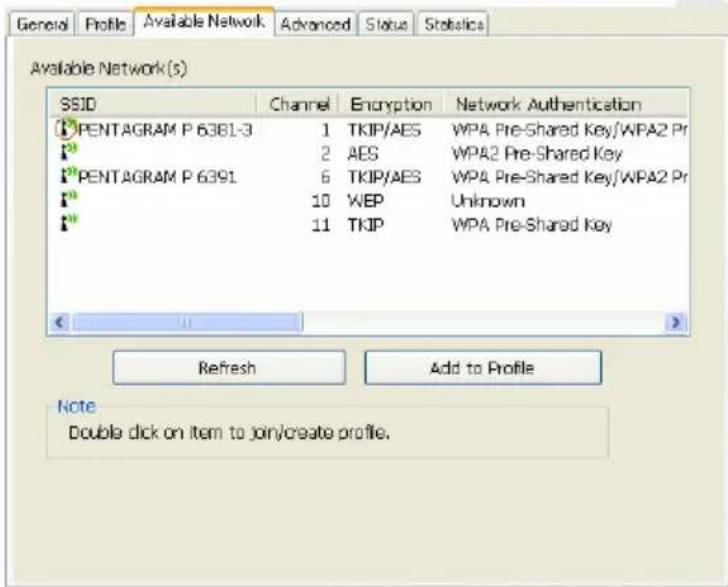The image size is (728, 587).
Task: Click the horizontal scrollbar thumb
Action: [187, 322]
